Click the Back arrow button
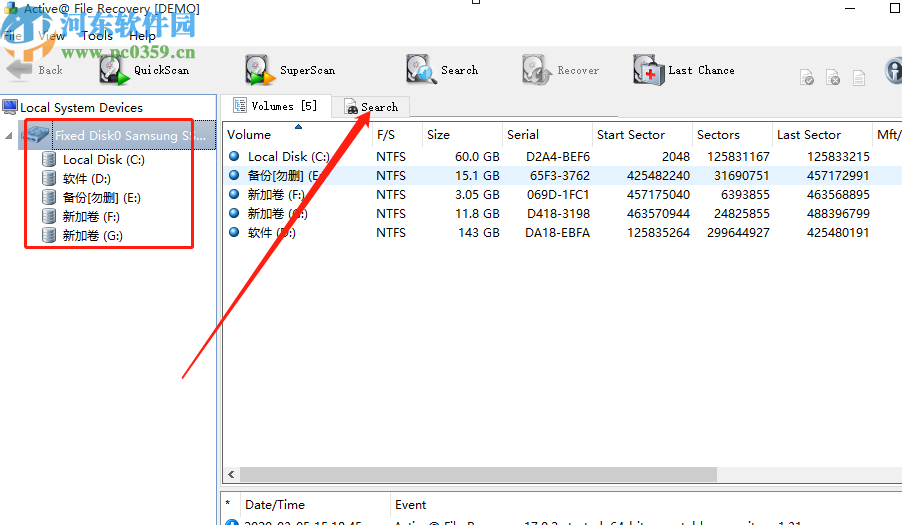The width and height of the screenshot is (902, 525). pos(21,70)
